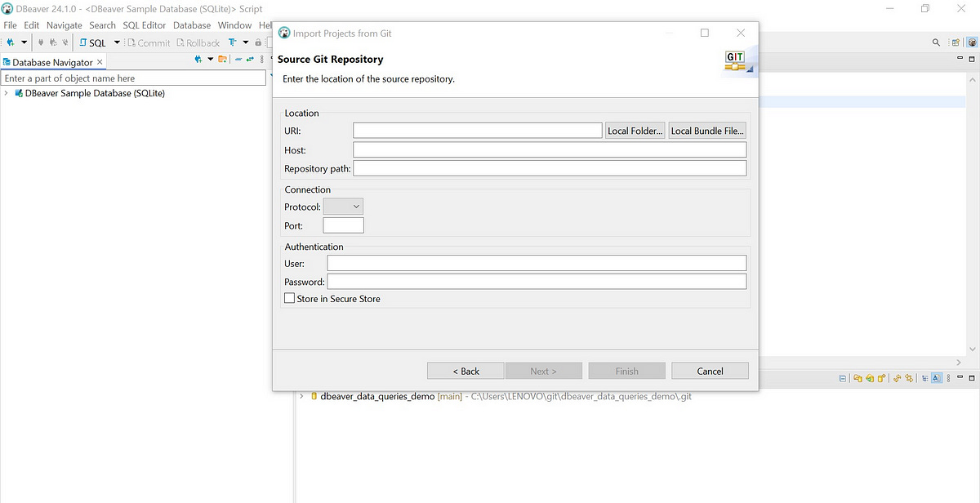Toggle the highlighted 'A' icon in Git panel toolbar
This screenshot has height=503, width=980.
click(936, 378)
